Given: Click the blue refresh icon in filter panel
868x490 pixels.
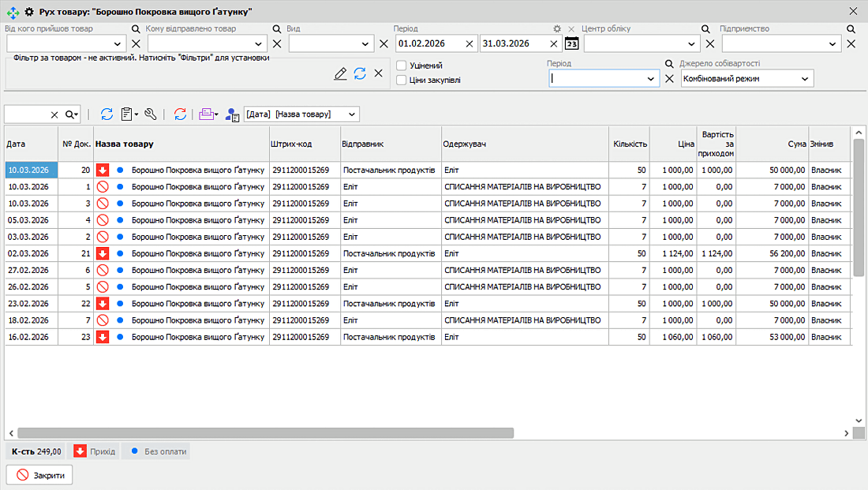Looking at the screenshot, I should pyautogui.click(x=360, y=73).
